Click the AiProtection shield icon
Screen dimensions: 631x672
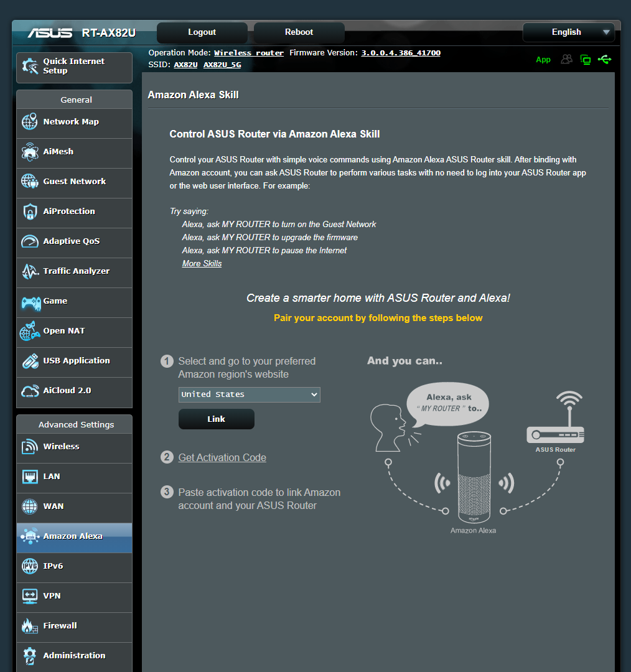coord(30,212)
